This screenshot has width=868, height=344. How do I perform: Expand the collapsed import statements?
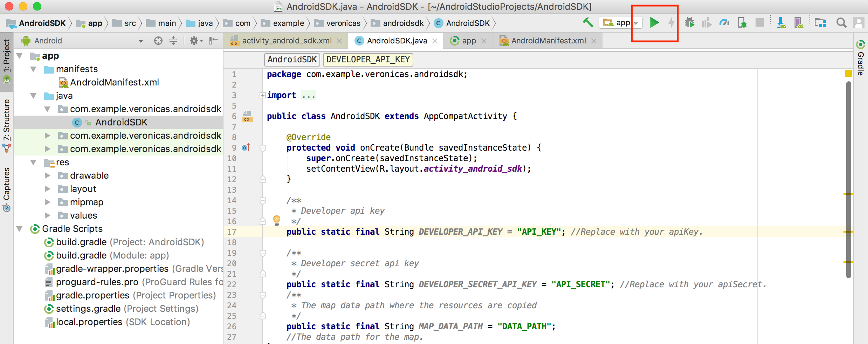(x=262, y=95)
